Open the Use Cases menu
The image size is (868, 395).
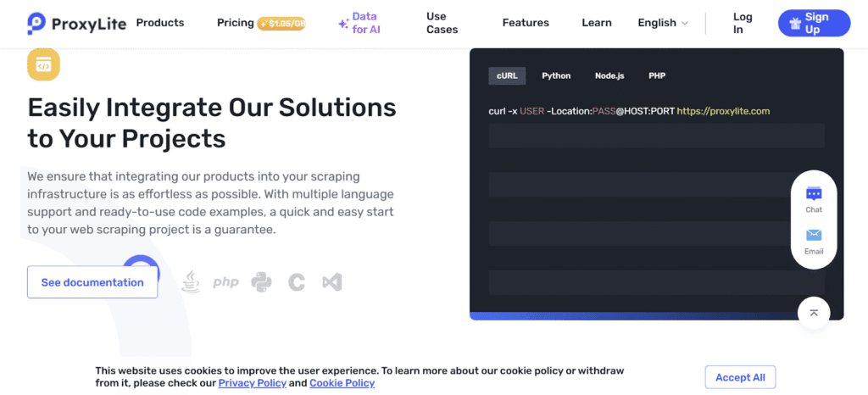(442, 23)
